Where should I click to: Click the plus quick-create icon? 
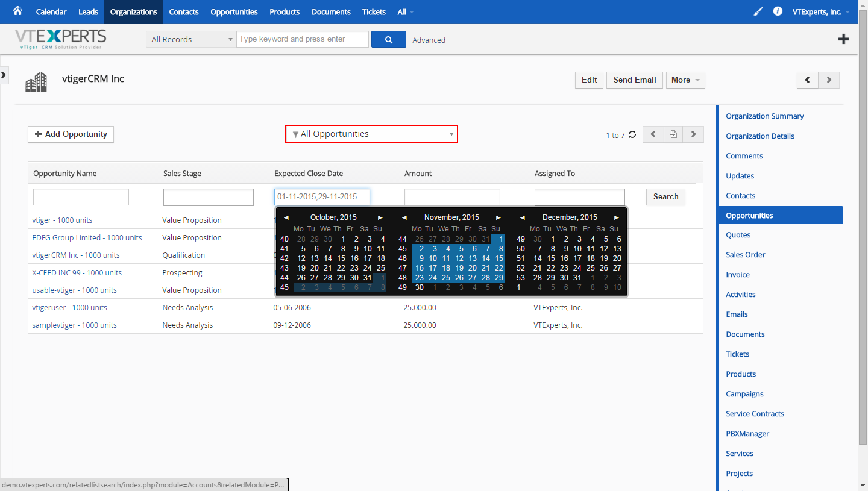[843, 39]
